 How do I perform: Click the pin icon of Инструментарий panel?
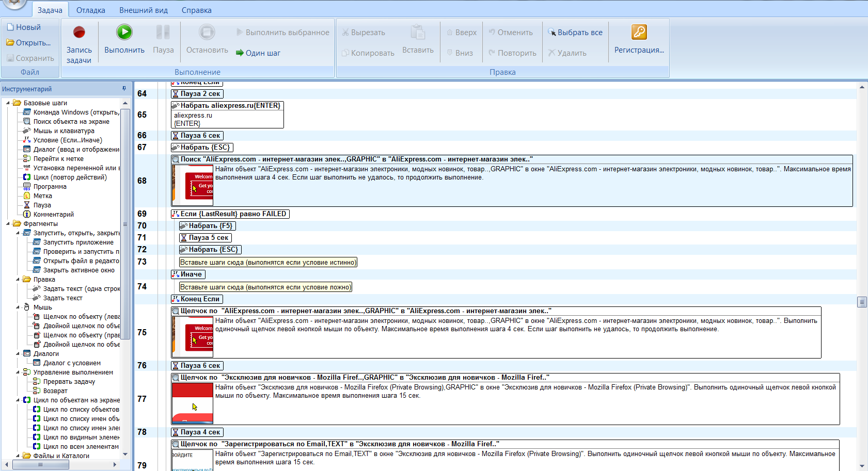[x=124, y=89]
